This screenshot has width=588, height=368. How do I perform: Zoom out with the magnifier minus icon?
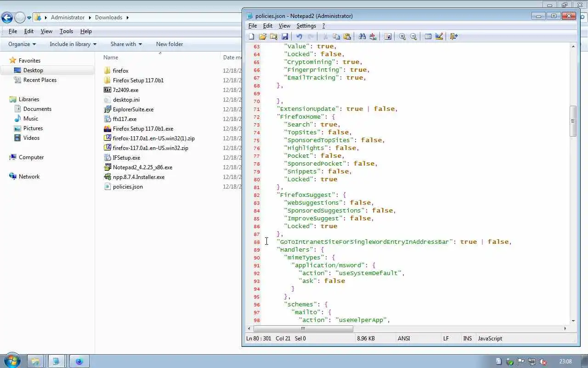[413, 36]
